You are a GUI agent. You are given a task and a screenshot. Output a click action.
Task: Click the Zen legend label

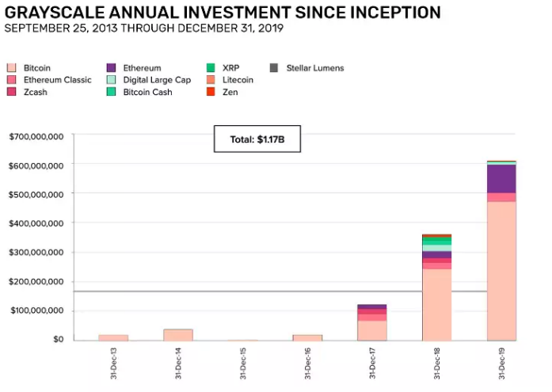[x=230, y=92]
